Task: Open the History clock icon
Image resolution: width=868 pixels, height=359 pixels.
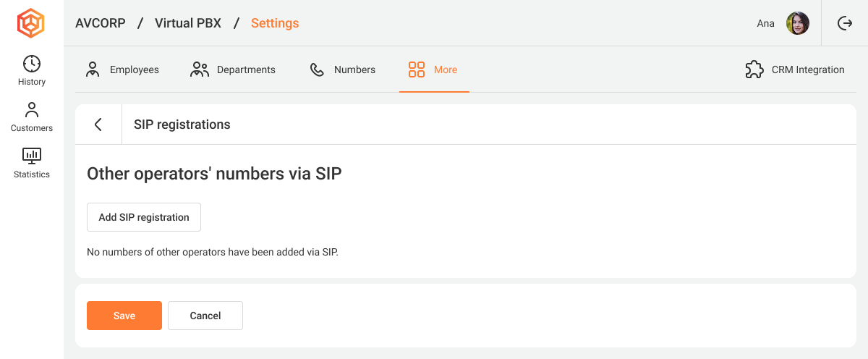Action: tap(32, 63)
